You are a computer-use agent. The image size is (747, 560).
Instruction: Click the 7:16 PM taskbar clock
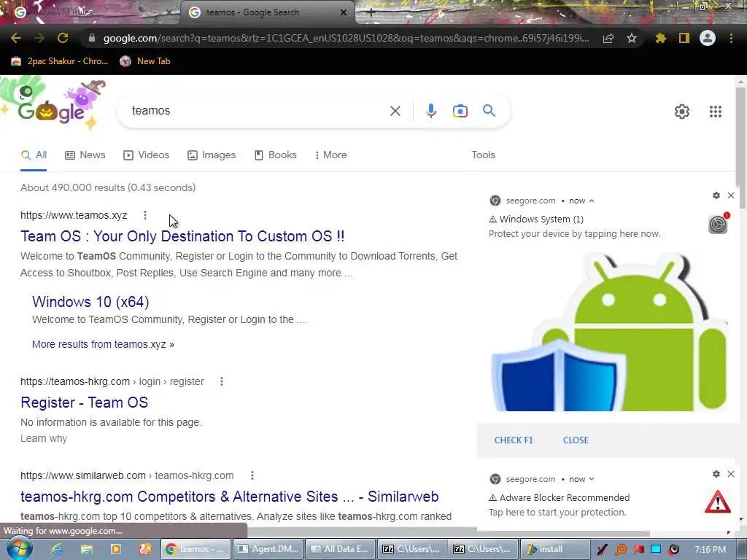pos(710,550)
